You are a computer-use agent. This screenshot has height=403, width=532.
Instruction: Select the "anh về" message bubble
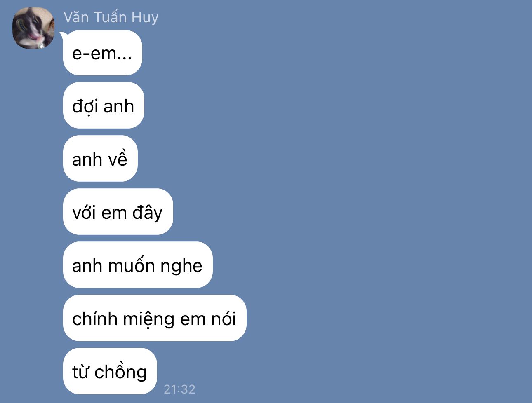(x=100, y=159)
